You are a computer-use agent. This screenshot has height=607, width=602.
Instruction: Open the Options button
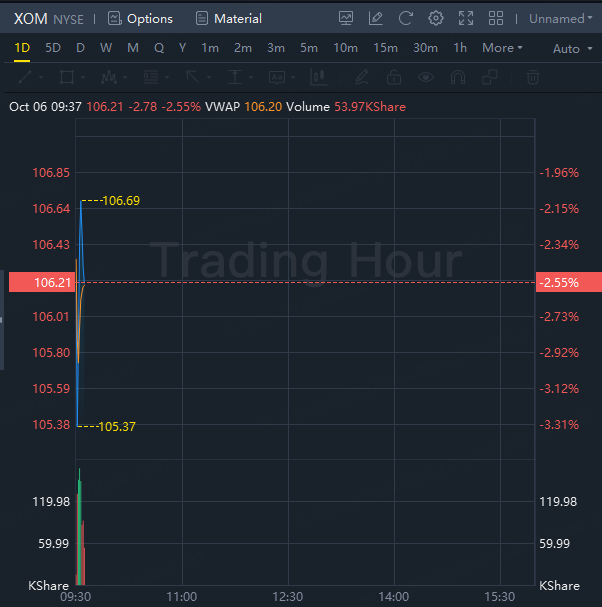coord(140,18)
